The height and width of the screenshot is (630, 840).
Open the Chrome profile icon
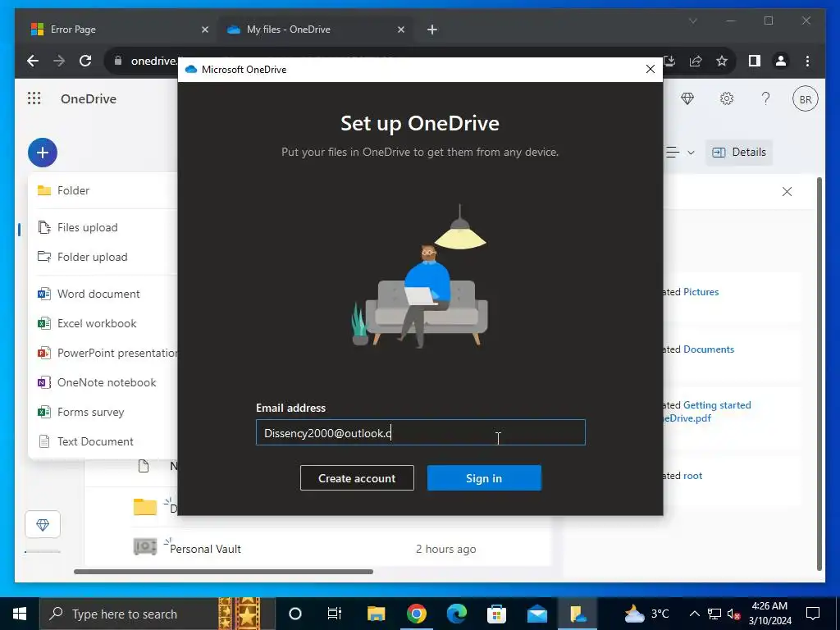coord(781,61)
